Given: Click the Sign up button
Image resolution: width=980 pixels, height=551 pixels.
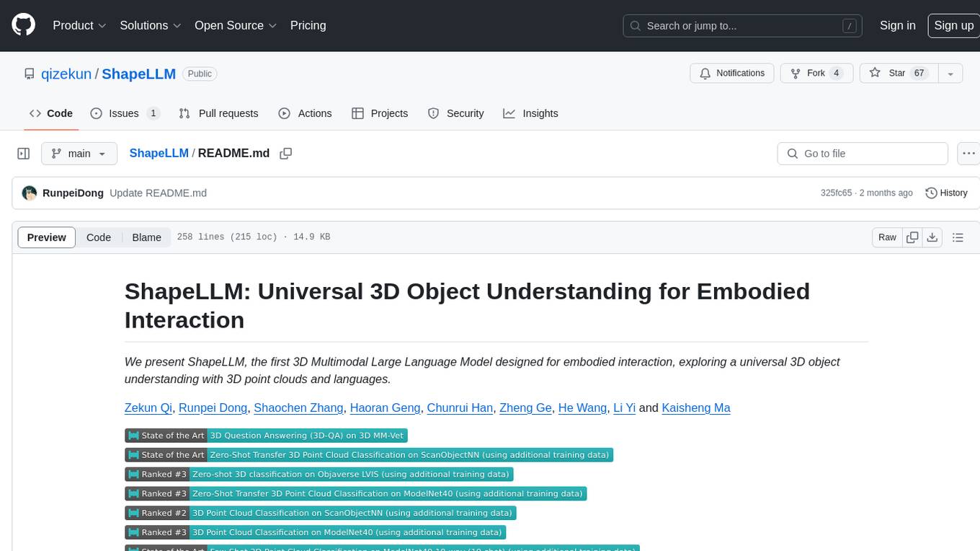Looking at the screenshot, I should [x=953, y=25].
